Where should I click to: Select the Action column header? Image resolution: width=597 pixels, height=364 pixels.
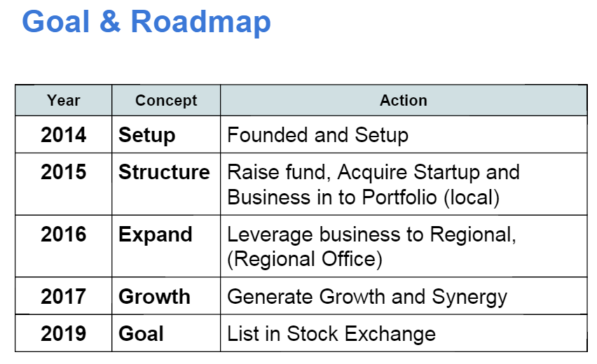click(x=404, y=100)
